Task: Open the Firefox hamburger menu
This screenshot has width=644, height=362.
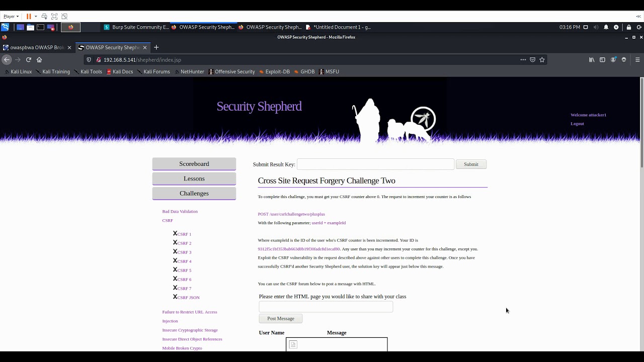Action: [637, 59]
